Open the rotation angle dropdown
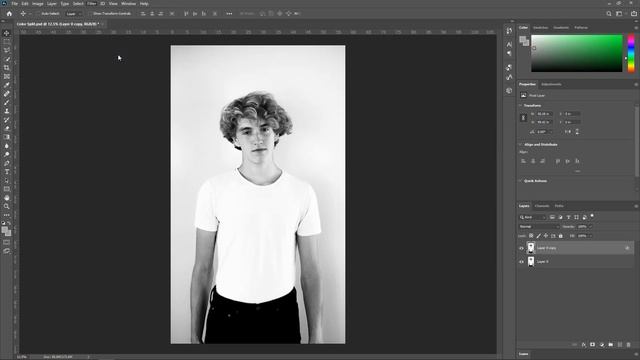The image size is (640, 360). coord(550,132)
